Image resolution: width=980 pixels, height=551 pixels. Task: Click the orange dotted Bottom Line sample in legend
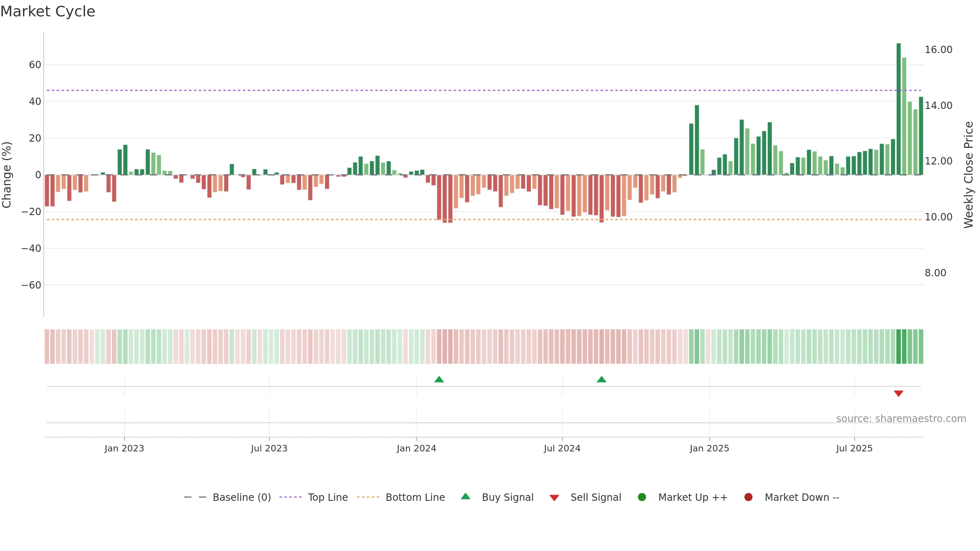pos(368,497)
